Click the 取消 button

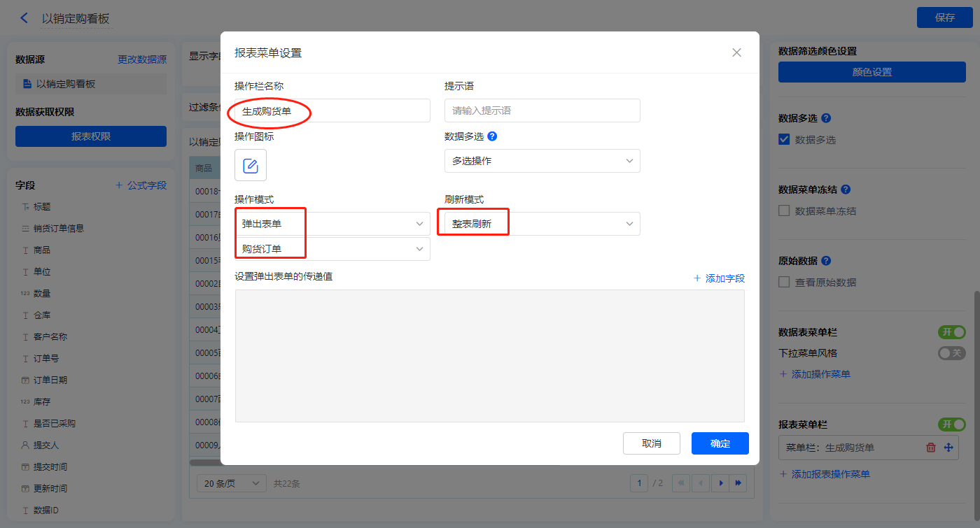[x=651, y=443]
